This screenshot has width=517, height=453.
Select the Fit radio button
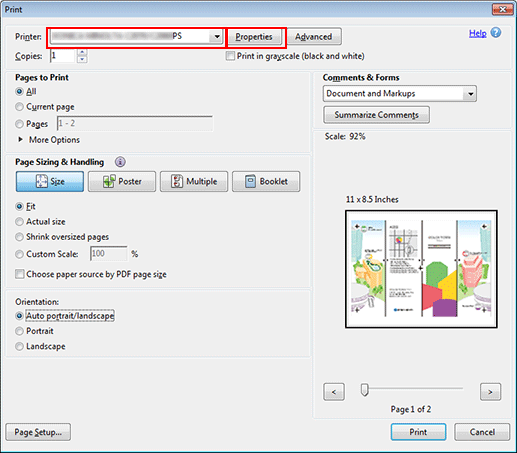point(20,206)
